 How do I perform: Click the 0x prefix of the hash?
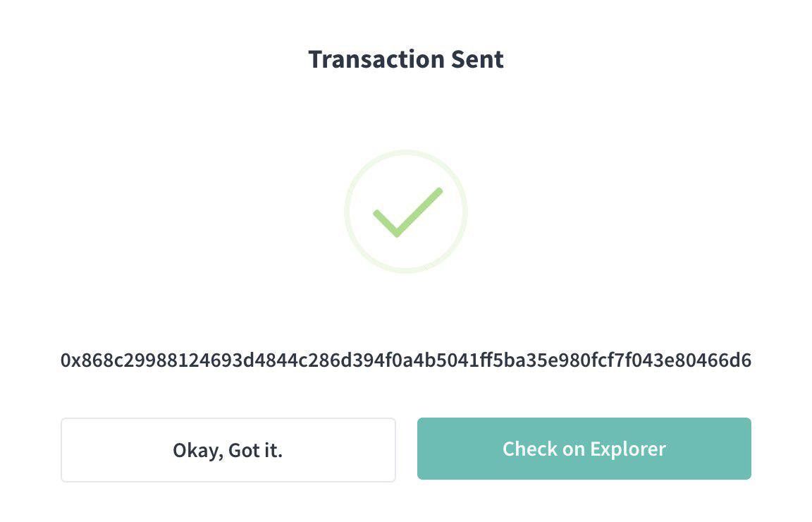(x=70, y=360)
